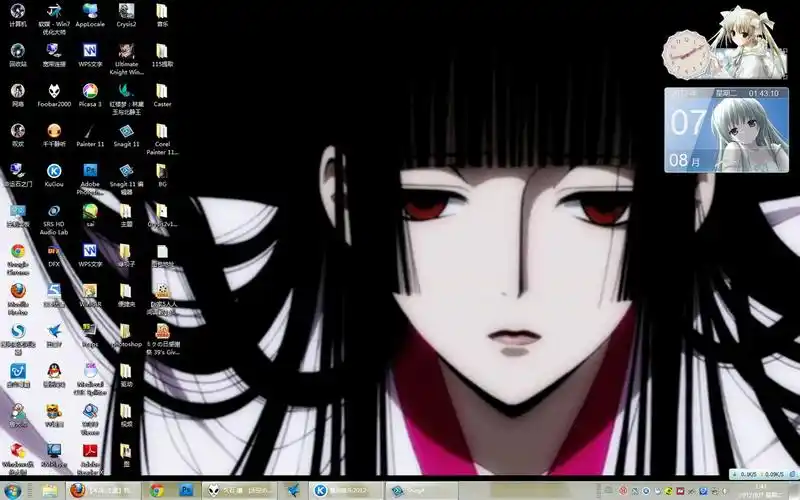Screen dimensions: 800x500
Task: Open the Caster folder on the desktop
Action: (162, 91)
